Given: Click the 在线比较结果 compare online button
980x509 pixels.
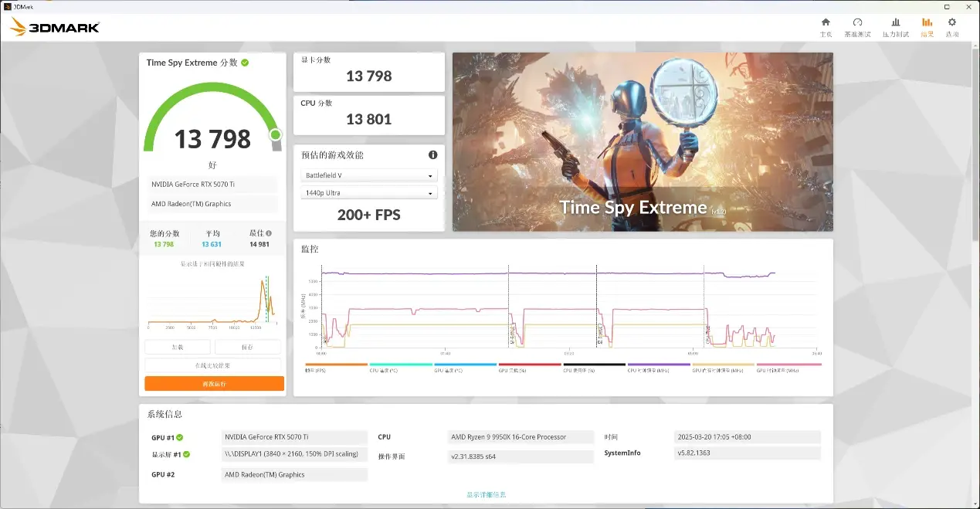Looking at the screenshot, I should (212, 365).
